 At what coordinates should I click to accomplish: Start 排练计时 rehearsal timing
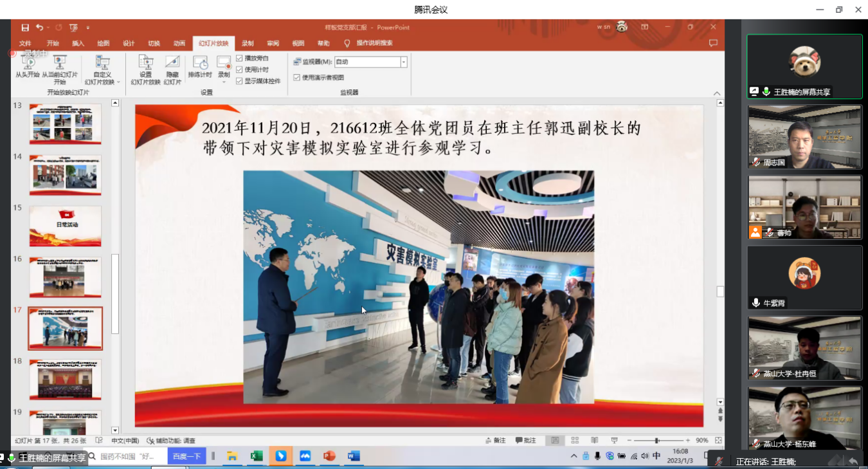200,64
